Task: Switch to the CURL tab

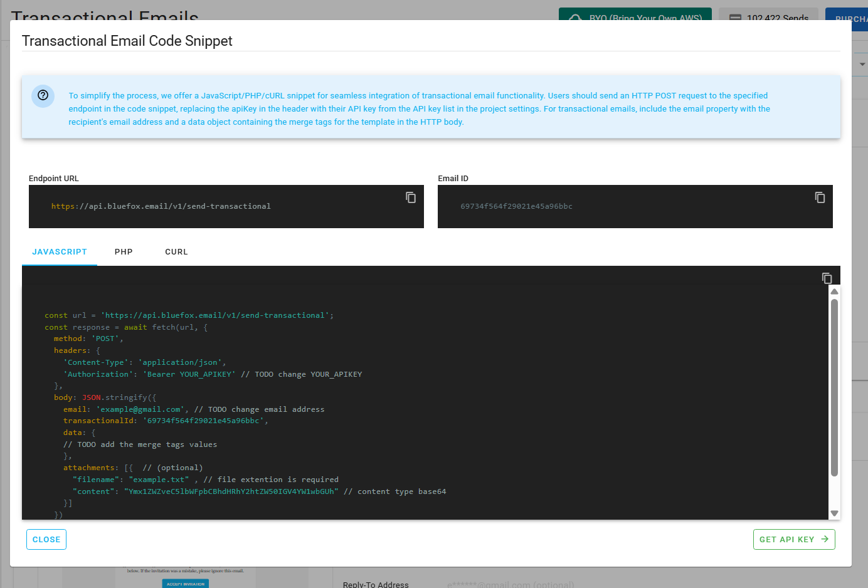Action: [176, 251]
